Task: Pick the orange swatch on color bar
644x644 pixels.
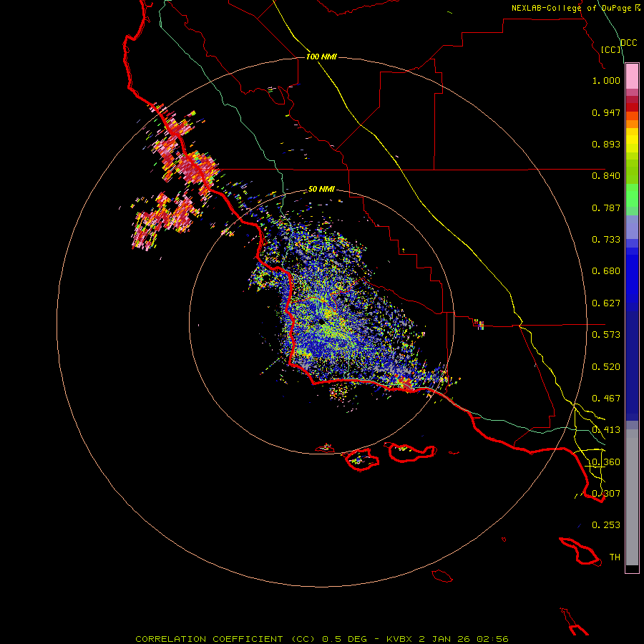Action: (632, 124)
